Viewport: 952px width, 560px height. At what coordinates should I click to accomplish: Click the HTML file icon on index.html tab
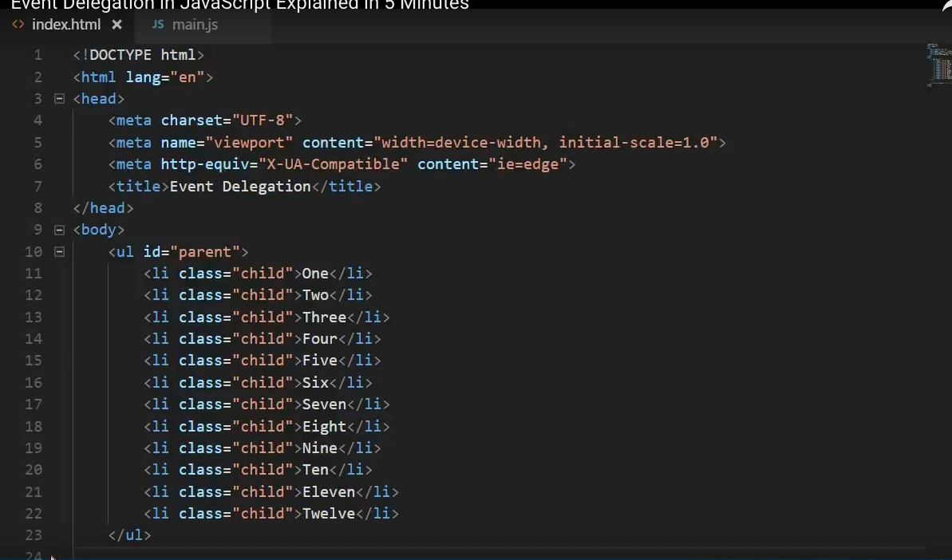point(18,25)
